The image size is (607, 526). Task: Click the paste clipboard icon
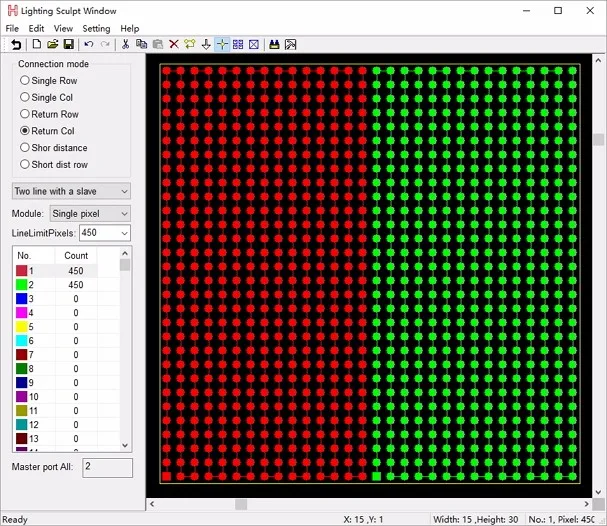[158, 44]
